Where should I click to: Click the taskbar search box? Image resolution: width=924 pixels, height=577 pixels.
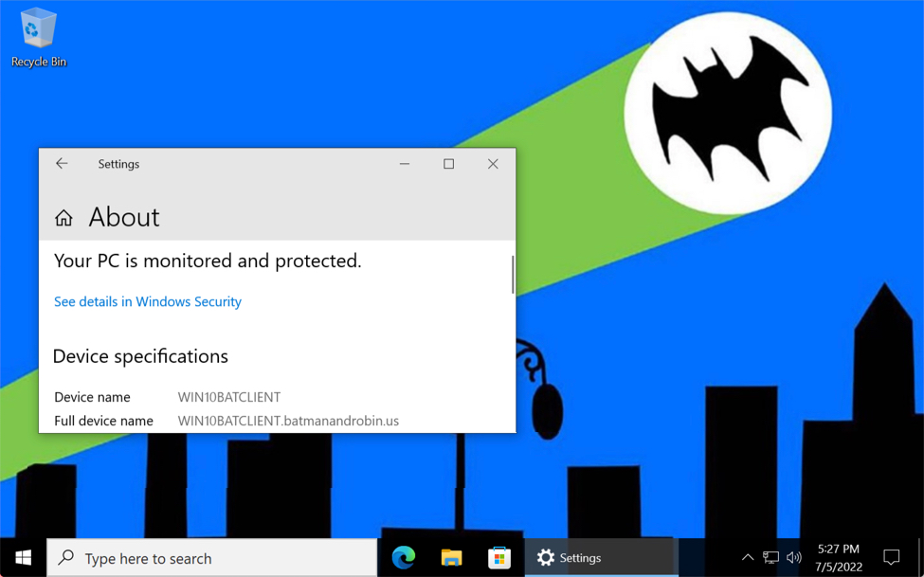pyautogui.click(x=211, y=557)
